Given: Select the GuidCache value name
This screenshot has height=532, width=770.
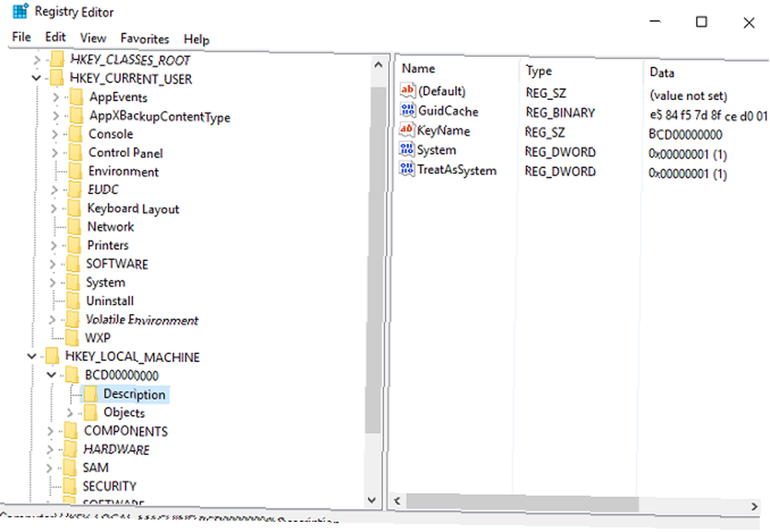Looking at the screenshot, I should (448, 111).
